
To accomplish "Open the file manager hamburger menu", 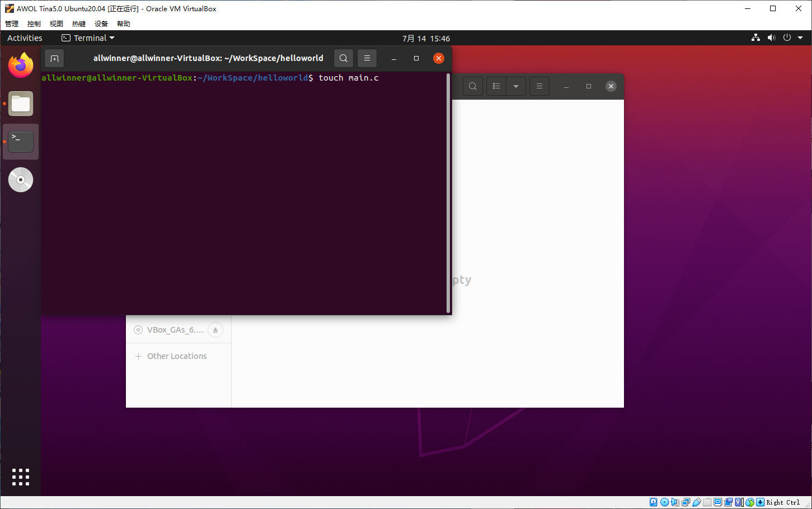I will click(x=539, y=86).
